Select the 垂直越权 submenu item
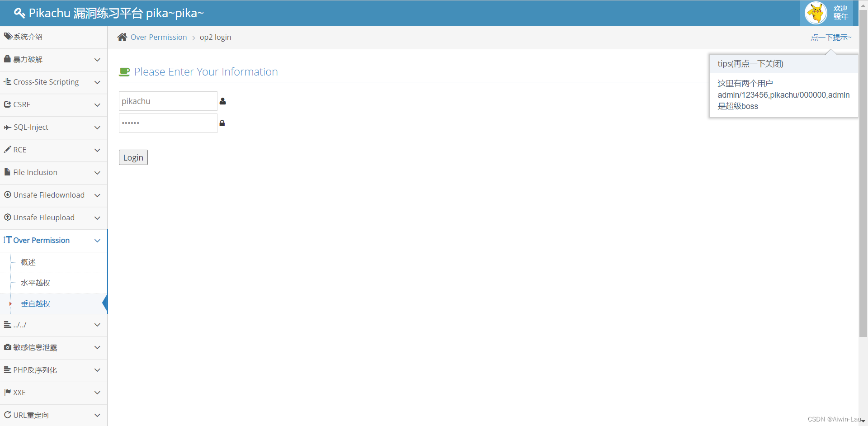Image resolution: width=868 pixels, height=426 pixels. [x=54, y=304]
